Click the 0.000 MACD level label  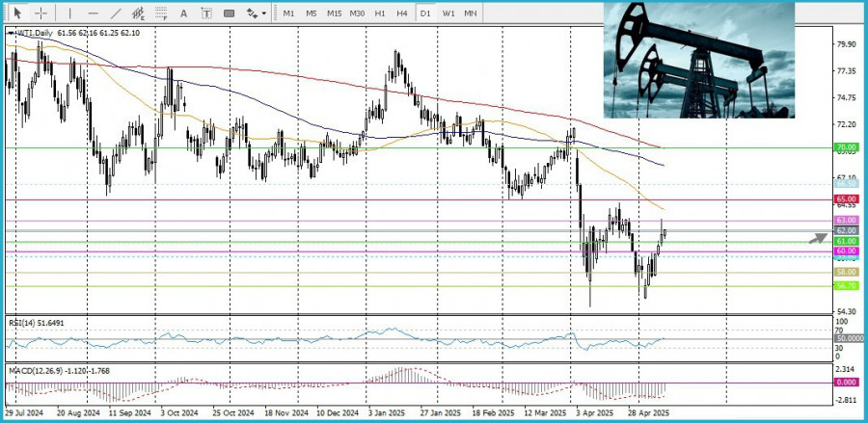[847, 383]
